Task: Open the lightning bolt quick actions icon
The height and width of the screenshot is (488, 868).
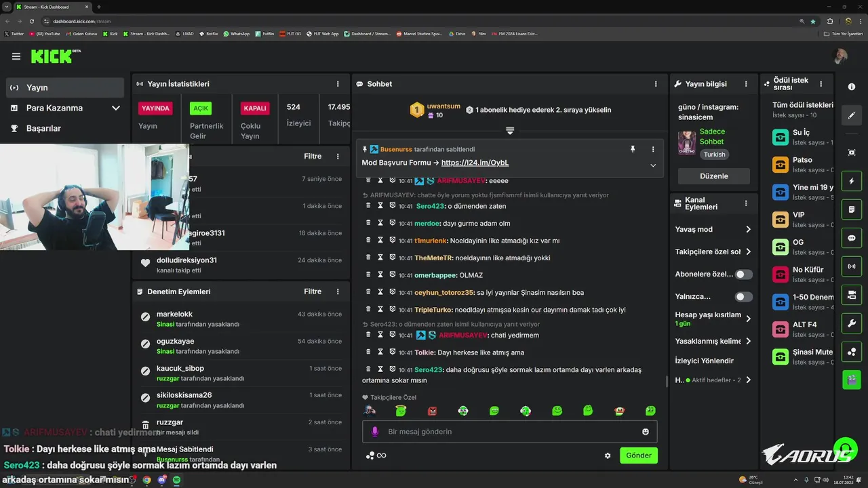Action: point(852,182)
